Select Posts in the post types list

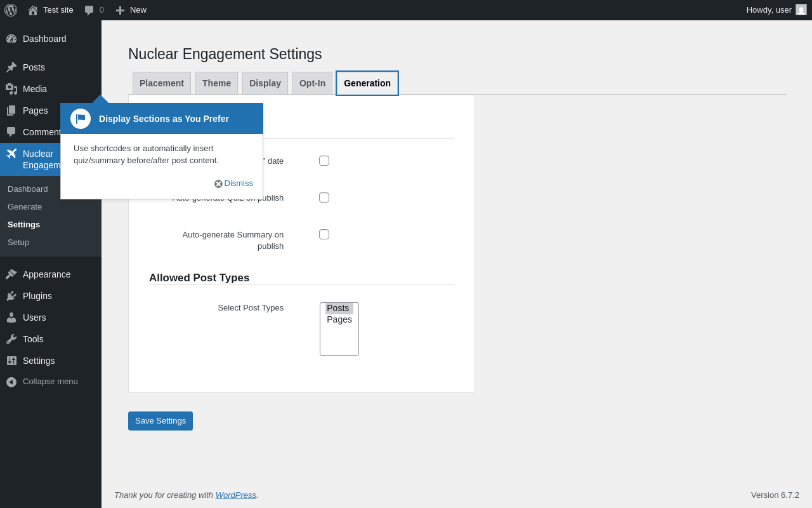pyautogui.click(x=339, y=308)
